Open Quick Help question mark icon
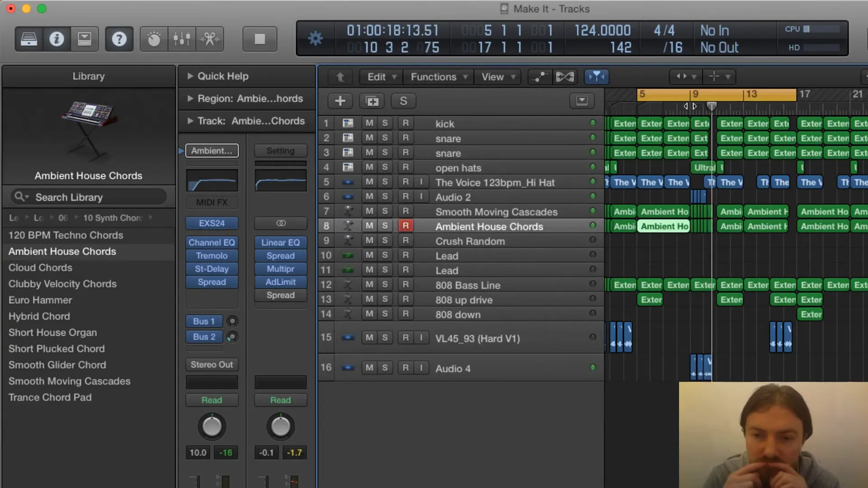The image size is (868, 488). click(x=119, y=39)
